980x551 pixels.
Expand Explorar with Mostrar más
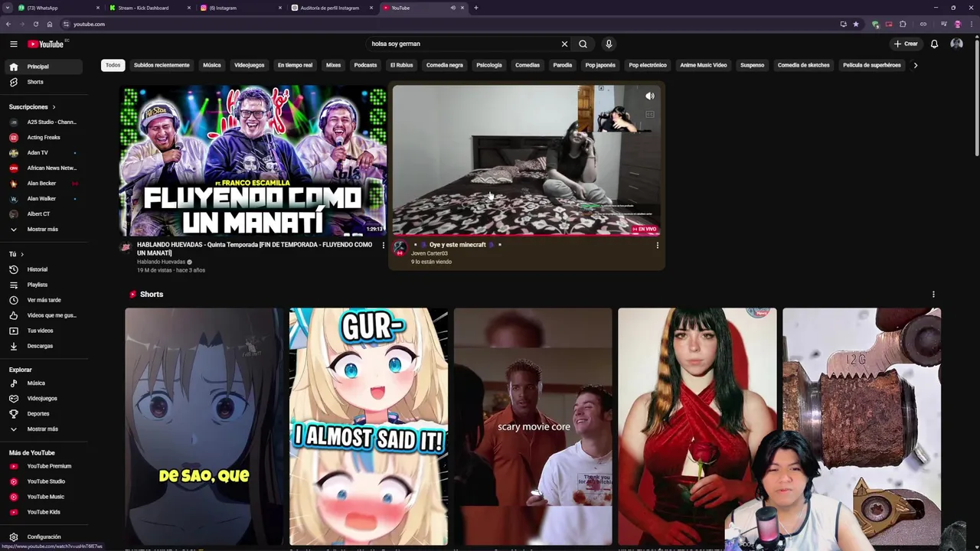click(42, 429)
